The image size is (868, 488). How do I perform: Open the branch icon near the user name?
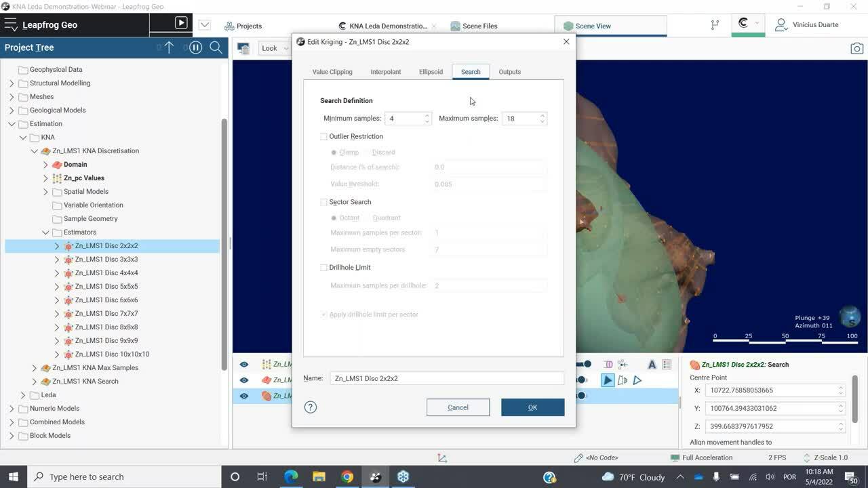pyautogui.click(x=715, y=25)
